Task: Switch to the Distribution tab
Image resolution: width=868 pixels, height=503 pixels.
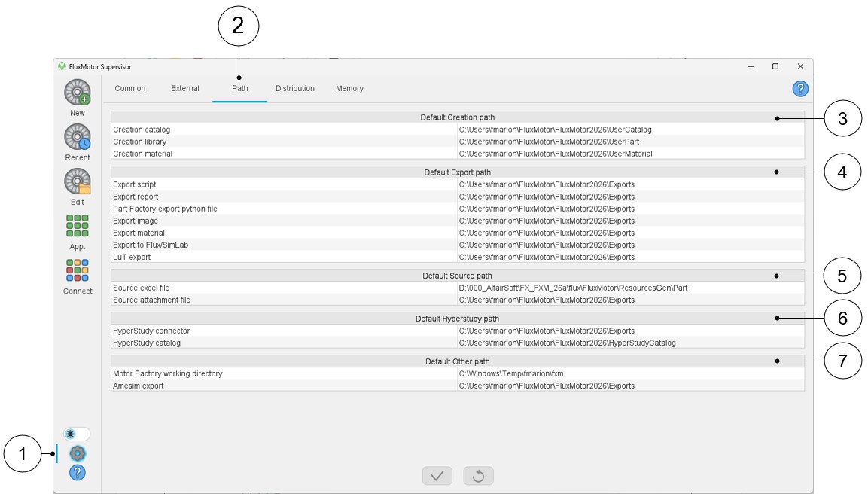Action: point(295,89)
